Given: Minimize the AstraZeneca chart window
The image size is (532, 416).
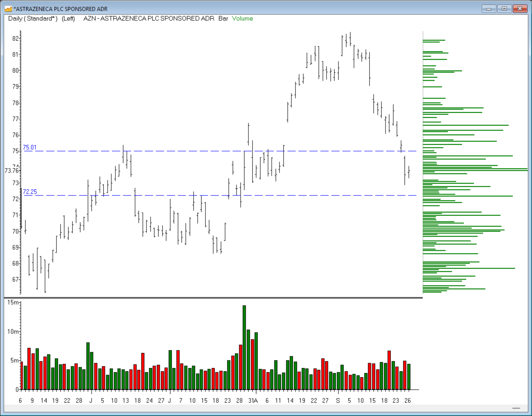Looking at the screenshot, I should (x=489, y=9).
